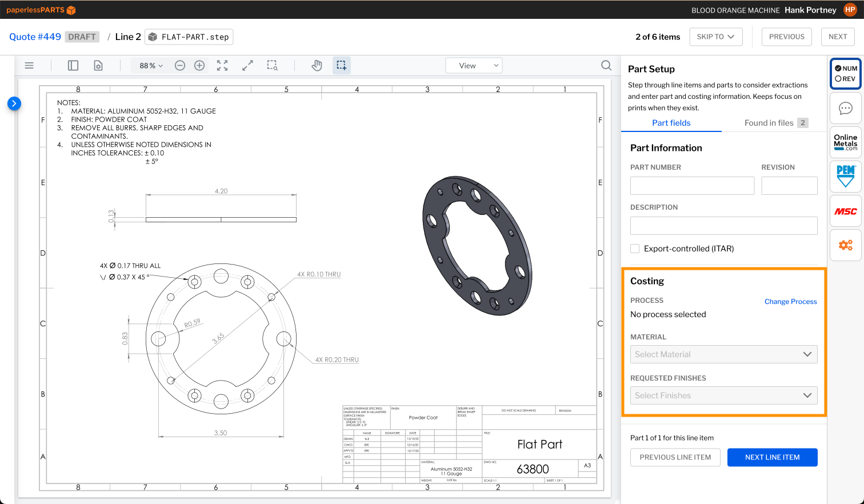Click the Description input field
This screenshot has height=504, width=864.
(723, 226)
